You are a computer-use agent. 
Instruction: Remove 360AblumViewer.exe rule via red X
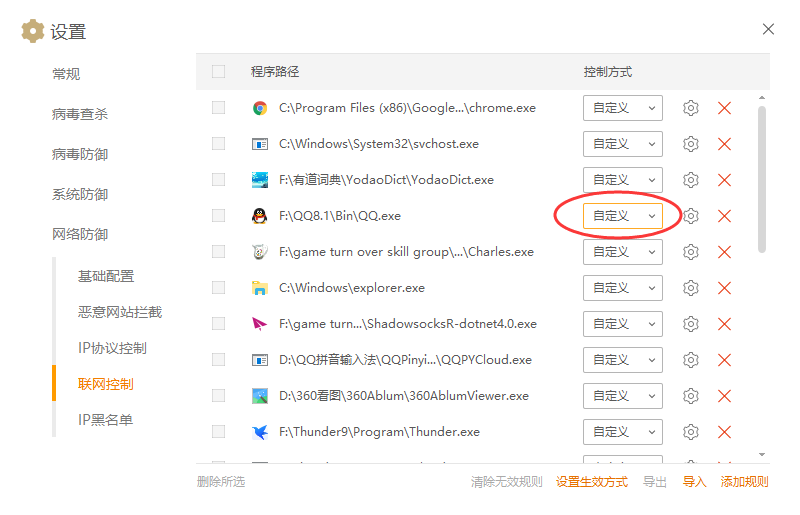click(725, 396)
